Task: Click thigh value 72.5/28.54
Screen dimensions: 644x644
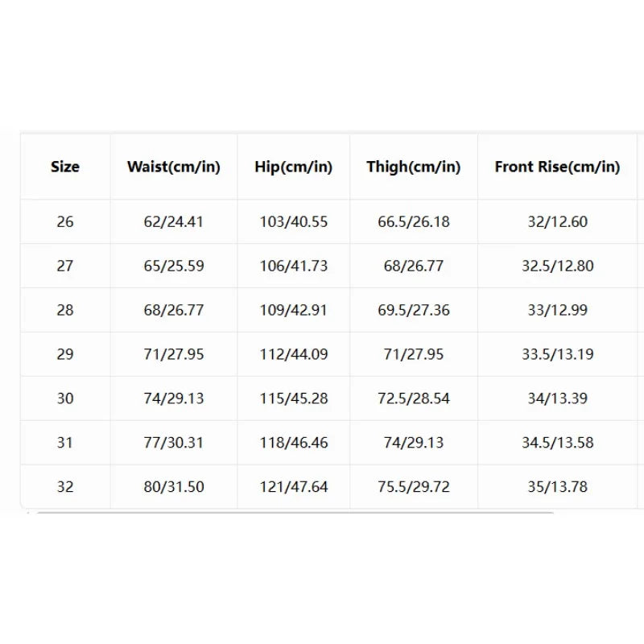Action: point(414,398)
